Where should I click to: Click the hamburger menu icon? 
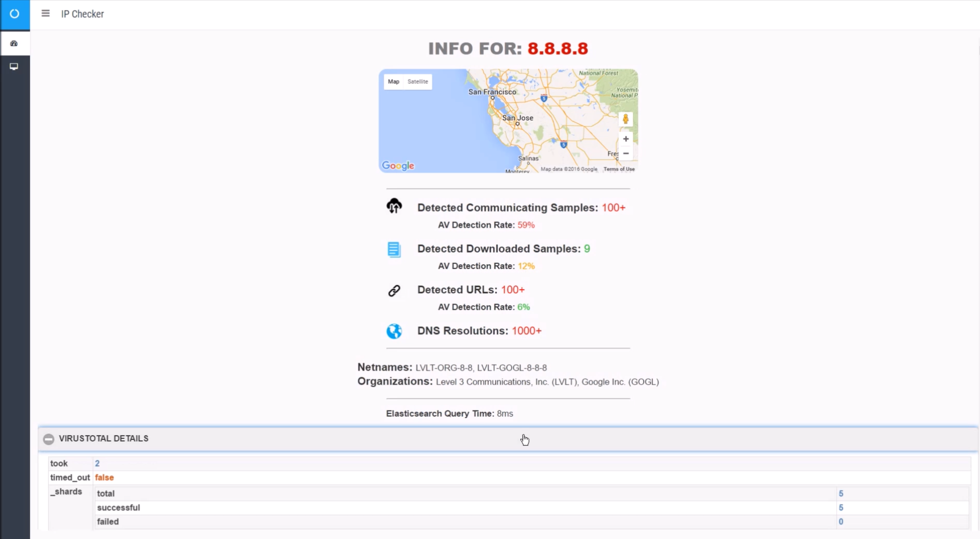pyautogui.click(x=45, y=14)
